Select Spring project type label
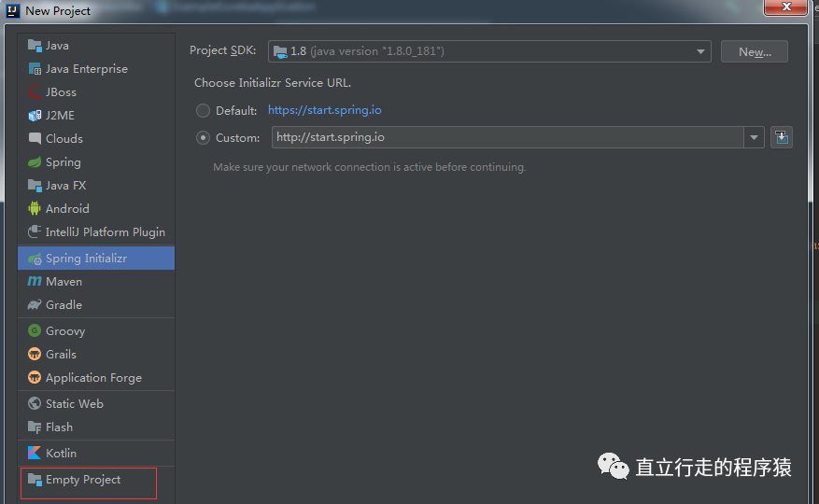Image resolution: width=819 pixels, height=504 pixels. pyautogui.click(x=64, y=162)
